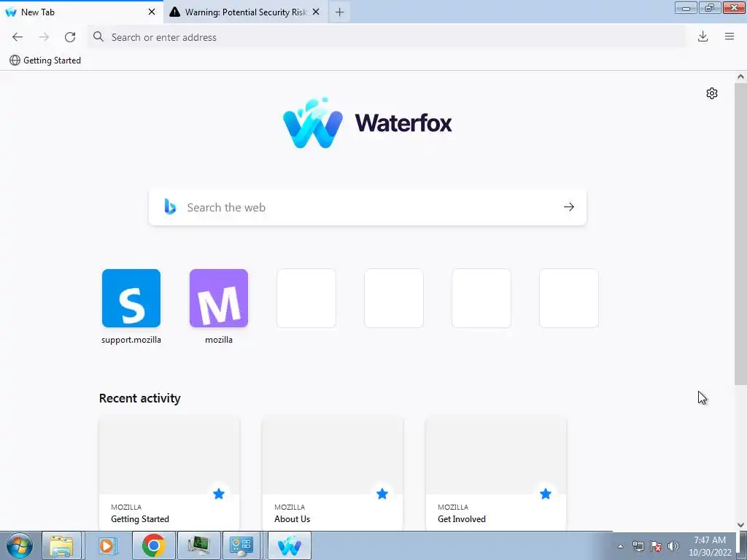747x560 pixels.
Task: Open a new tab with plus button
Action: point(340,12)
